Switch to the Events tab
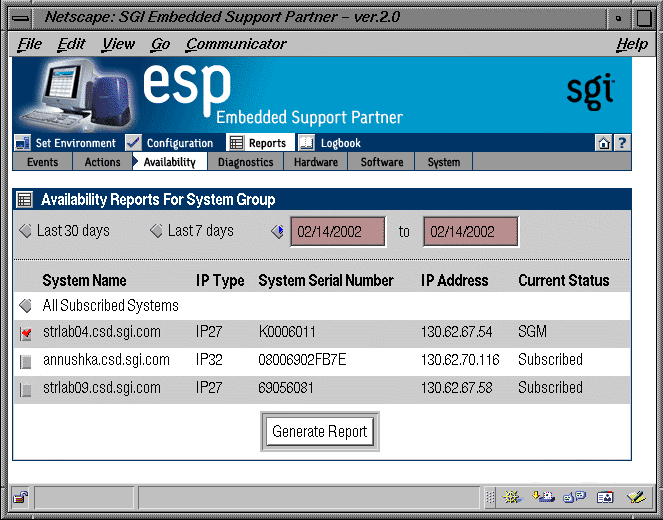Screen dimensions: 663x520 click(42, 162)
